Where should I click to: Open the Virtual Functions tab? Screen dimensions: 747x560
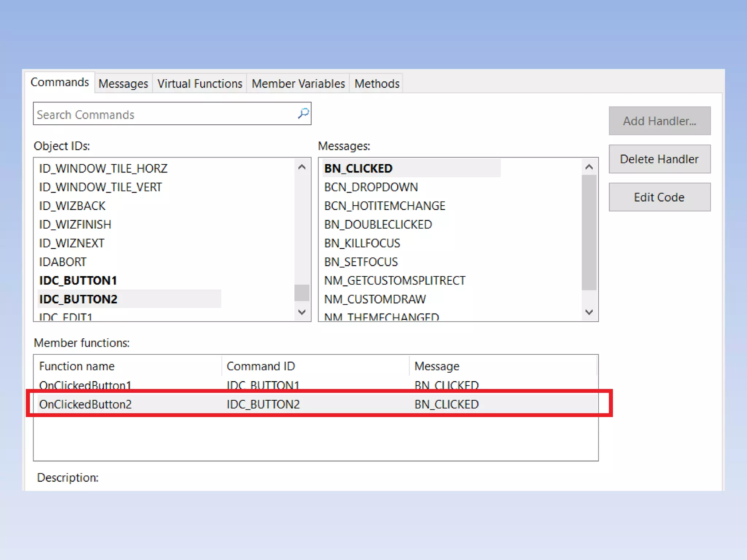pyautogui.click(x=200, y=83)
